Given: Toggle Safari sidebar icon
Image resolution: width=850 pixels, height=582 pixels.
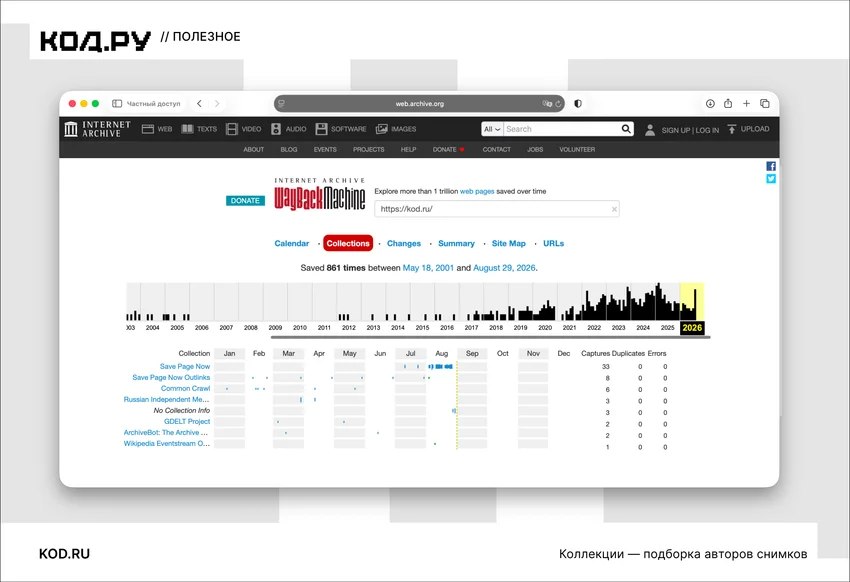Looking at the screenshot, I should coord(117,104).
